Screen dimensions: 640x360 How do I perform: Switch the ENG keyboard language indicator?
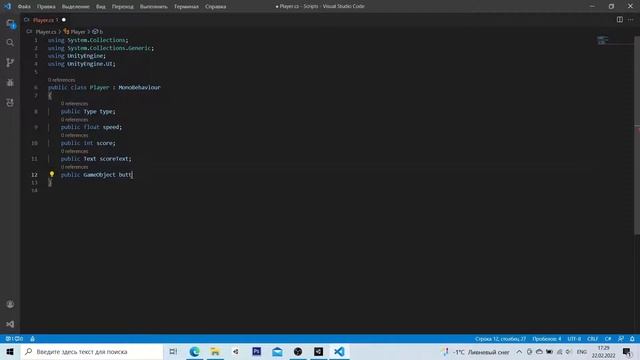coord(582,352)
